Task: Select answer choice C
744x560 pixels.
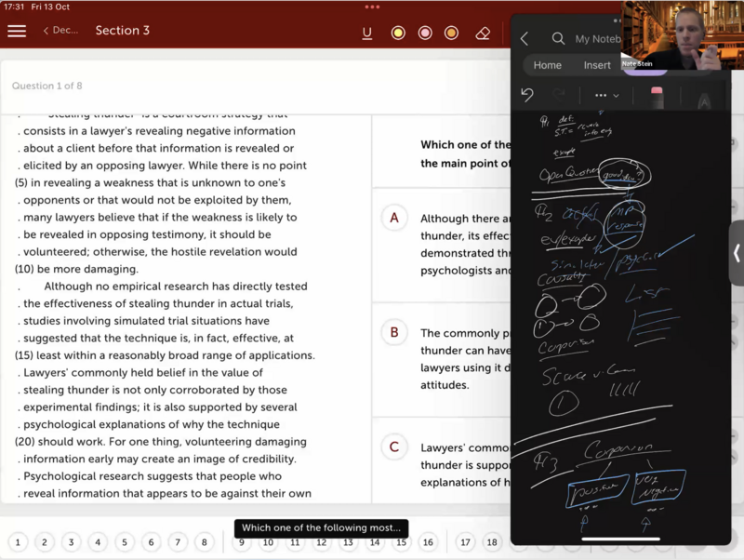Action: pyautogui.click(x=394, y=447)
